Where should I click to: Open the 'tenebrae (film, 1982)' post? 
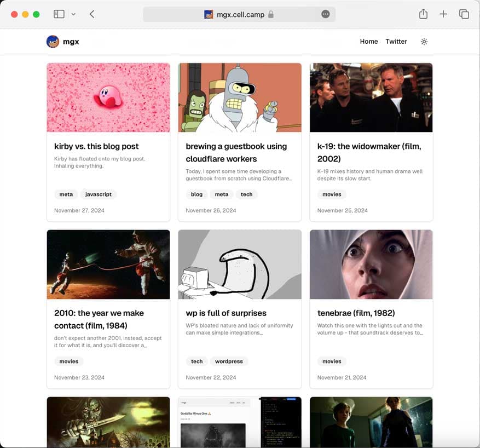point(356,313)
